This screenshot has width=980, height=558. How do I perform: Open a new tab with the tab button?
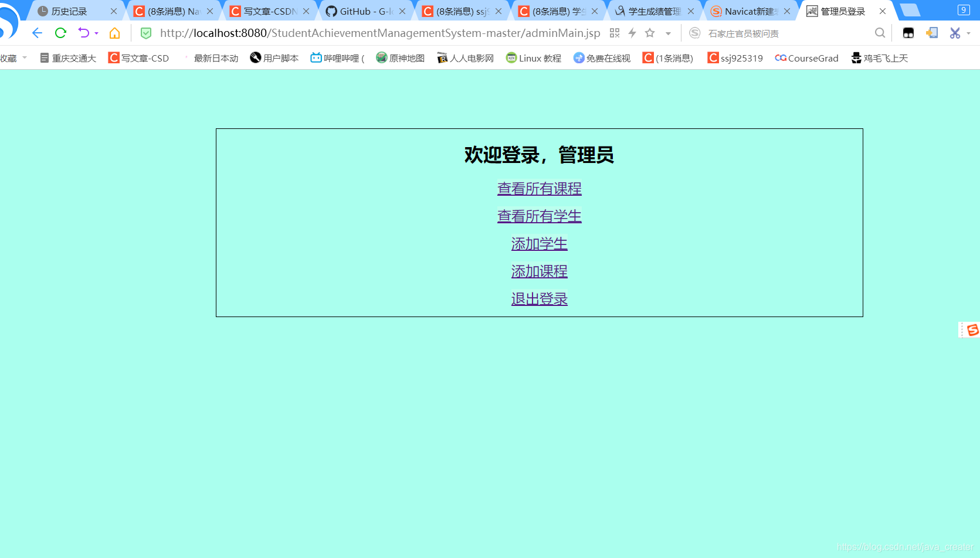(910, 10)
